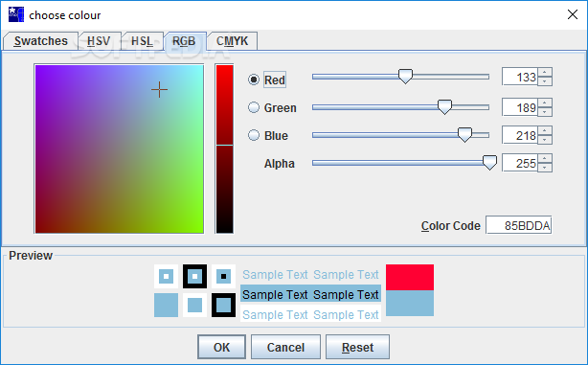Click the Alpha slider handle

coord(489,163)
